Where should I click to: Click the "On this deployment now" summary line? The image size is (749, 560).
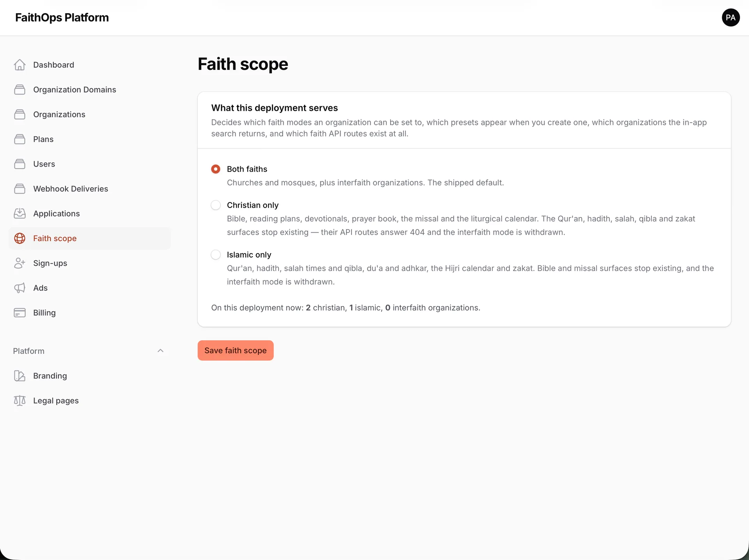(x=346, y=308)
